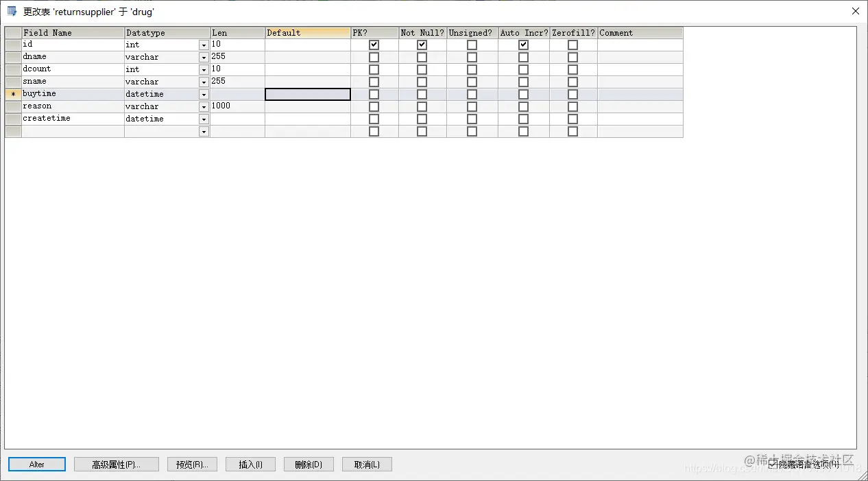
Task: Toggle the 隐藏语言选项 checkbox
Action: 773,464
